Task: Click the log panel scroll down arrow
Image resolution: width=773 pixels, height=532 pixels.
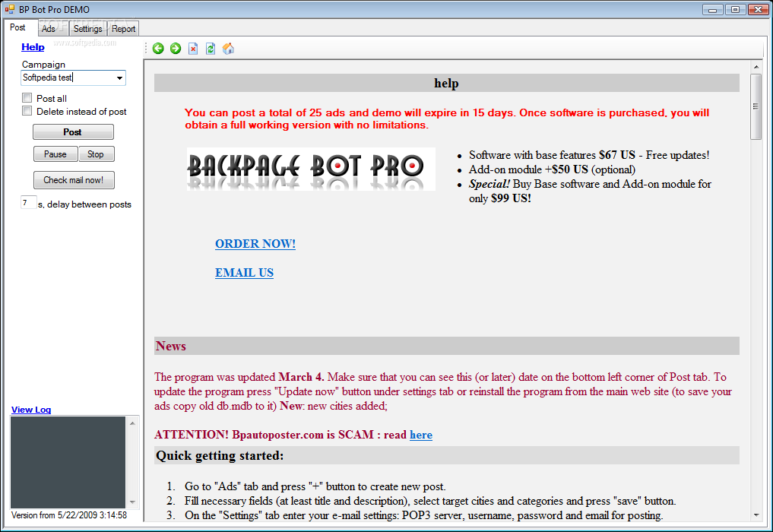Action: [132, 502]
